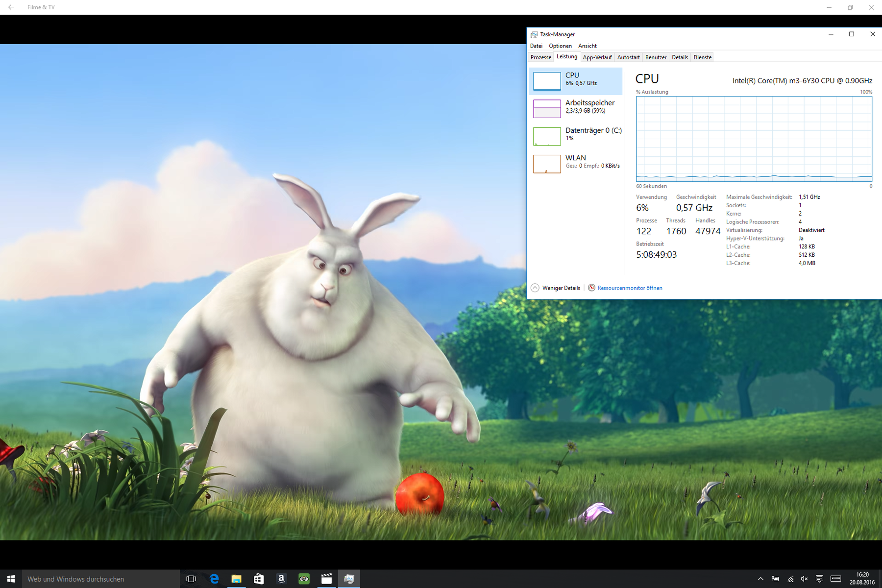Image resolution: width=882 pixels, height=588 pixels.
Task: Switch to the App-Verlauf tab
Action: (x=597, y=57)
